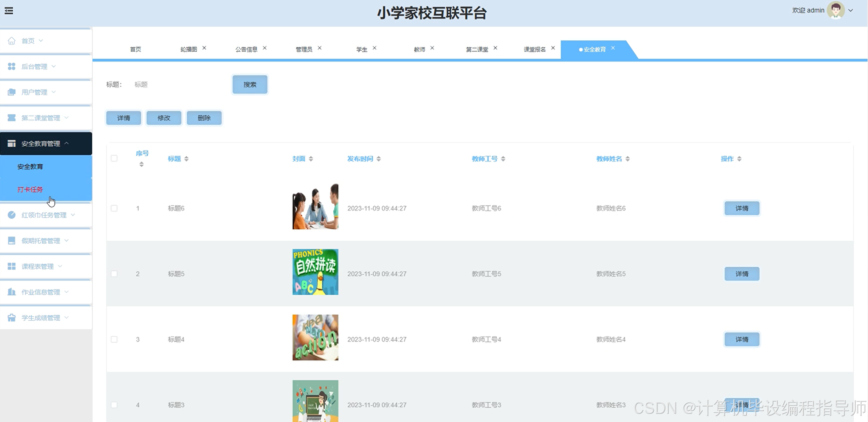Check the row checkbox for 标题6
The height and width of the screenshot is (422, 868).
[114, 208]
